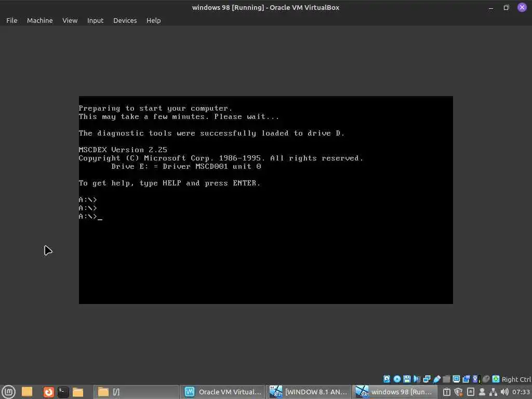The height and width of the screenshot is (399, 532).
Task: Click the 07:33 clock
Action: (x=521, y=392)
